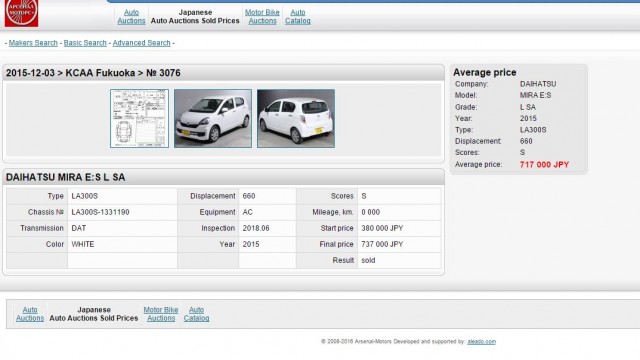Image resolution: width=640 pixels, height=360 pixels.
Task: Click footer Auto Catalog link
Action: click(x=196, y=314)
